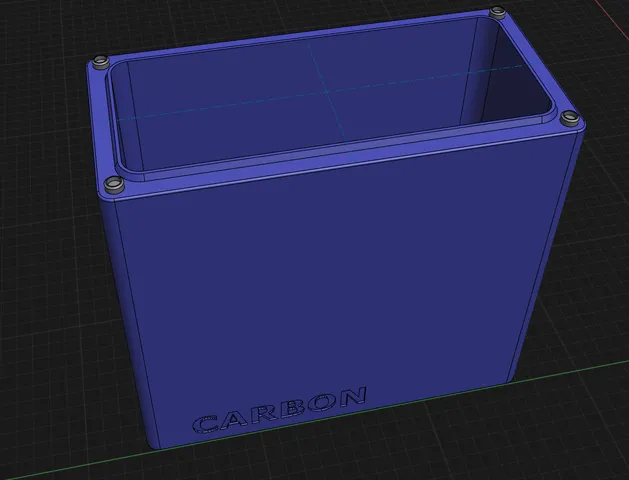The image size is (629, 480).
Task: Select the screw post at the back-left corner
Action: (x=100, y=62)
